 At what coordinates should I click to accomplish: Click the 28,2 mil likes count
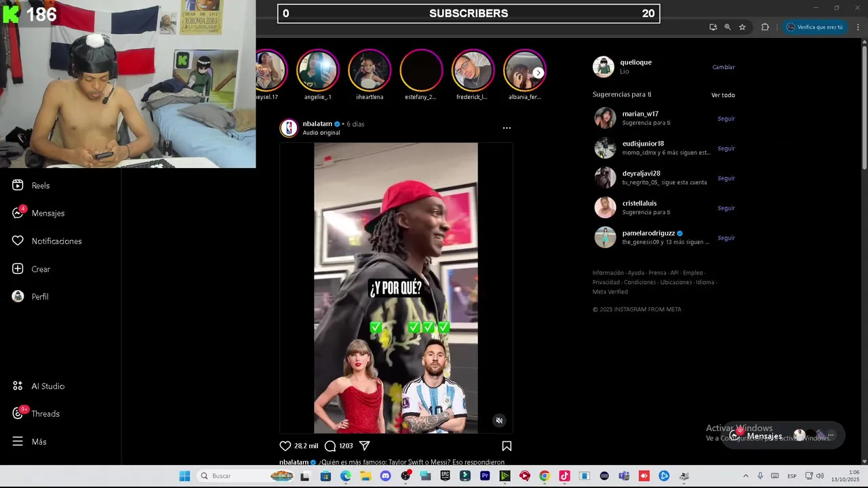pos(306,446)
